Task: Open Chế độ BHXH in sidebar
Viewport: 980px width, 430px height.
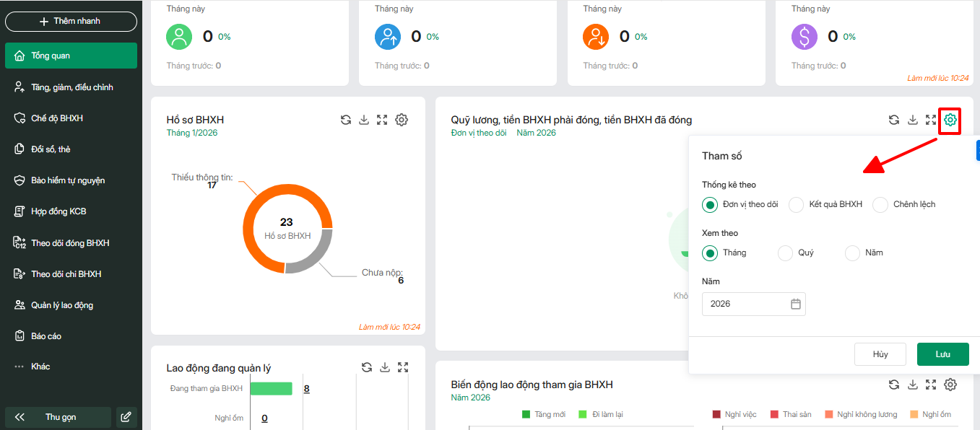Action: pos(56,118)
